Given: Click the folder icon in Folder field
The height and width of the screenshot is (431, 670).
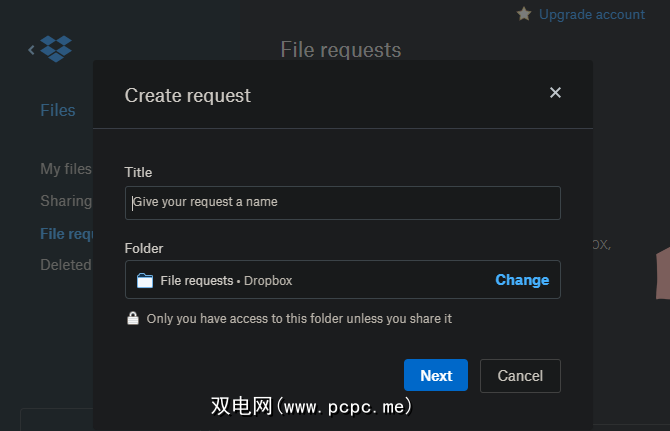Looking at the screenshot, I should point(145,280).
